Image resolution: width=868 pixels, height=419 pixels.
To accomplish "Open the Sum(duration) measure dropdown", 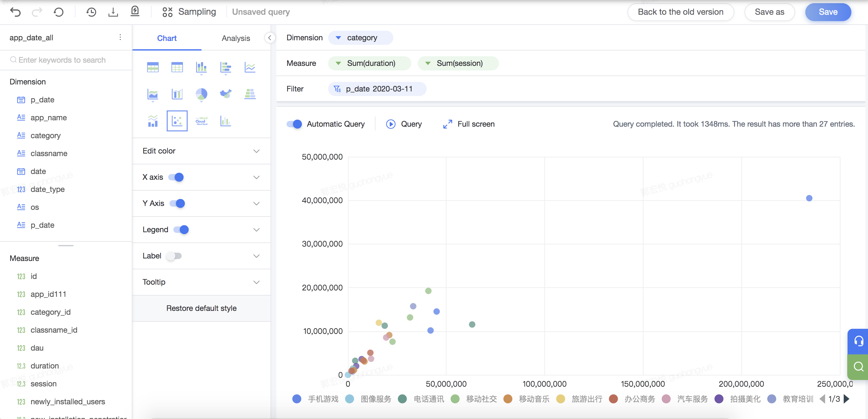I will (338, 63).
